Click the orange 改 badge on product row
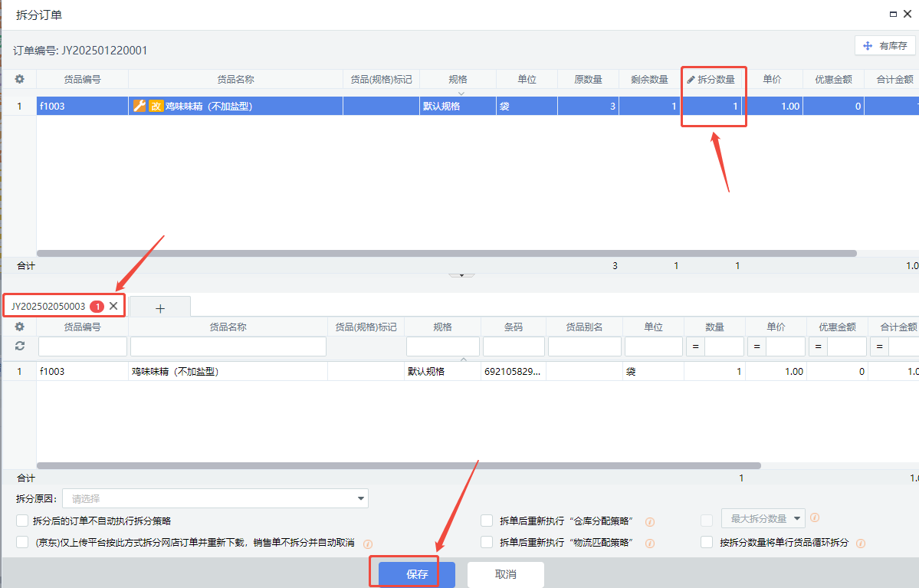Image resolution: width=919 pixels, height=588 pixels. (x=156, y=107)
